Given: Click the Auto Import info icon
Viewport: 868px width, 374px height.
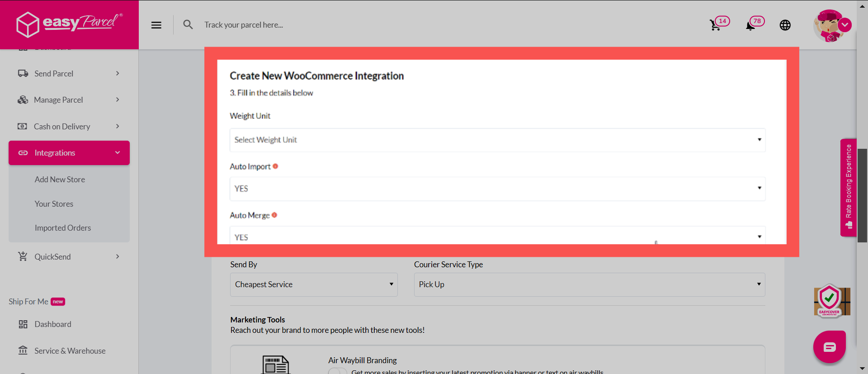Looking at the screenshot, I should (275, 166).
